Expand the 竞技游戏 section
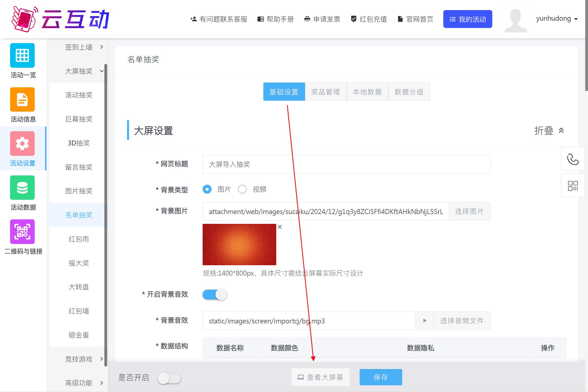The height and width of the screenshot is (392, 588). [79, 359]
